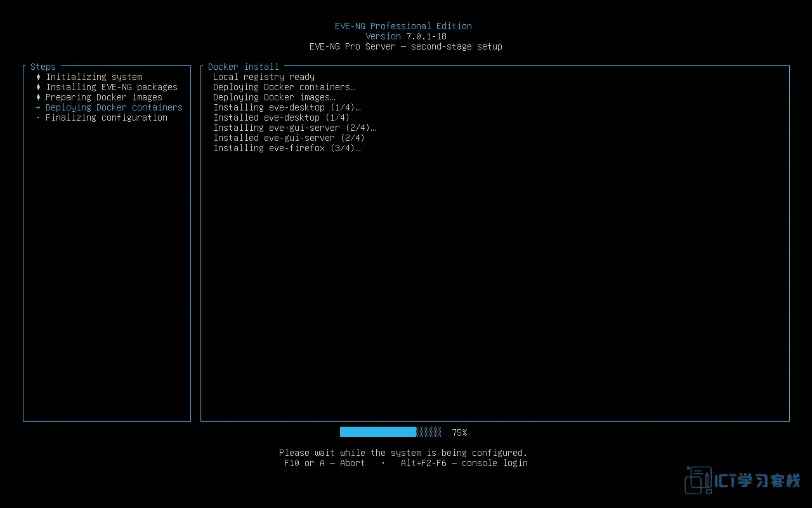Select the active 'Deploying Docker containers' step

(x=114, y=107)
